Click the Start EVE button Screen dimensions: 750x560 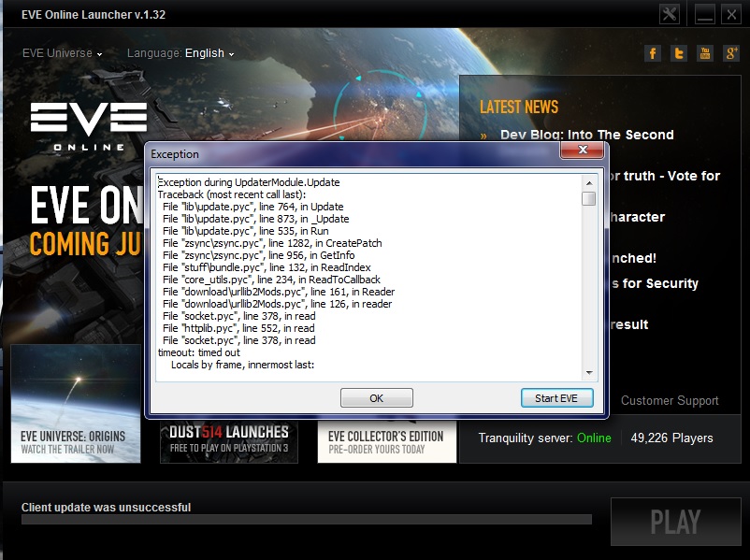[x=556, y=398]
